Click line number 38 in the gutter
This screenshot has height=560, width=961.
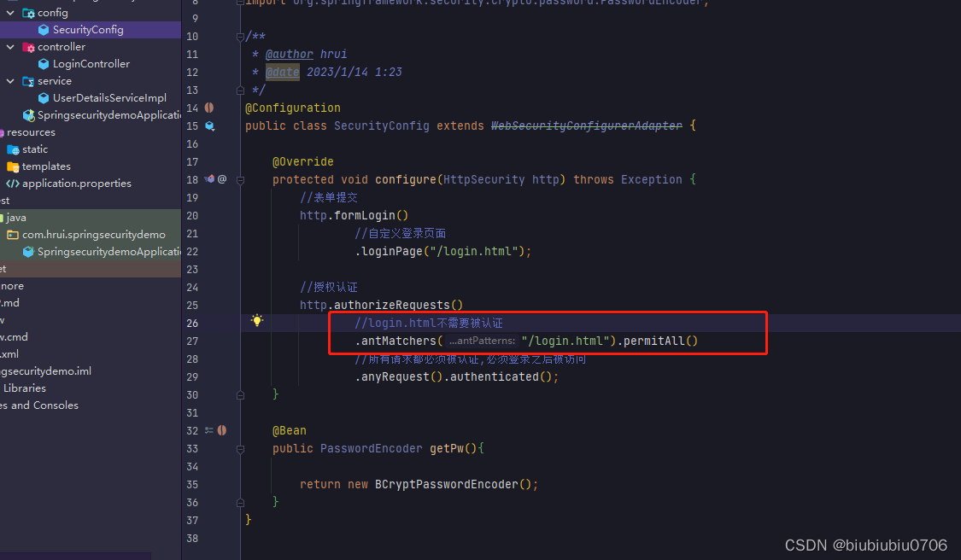[x=192, y=539]
